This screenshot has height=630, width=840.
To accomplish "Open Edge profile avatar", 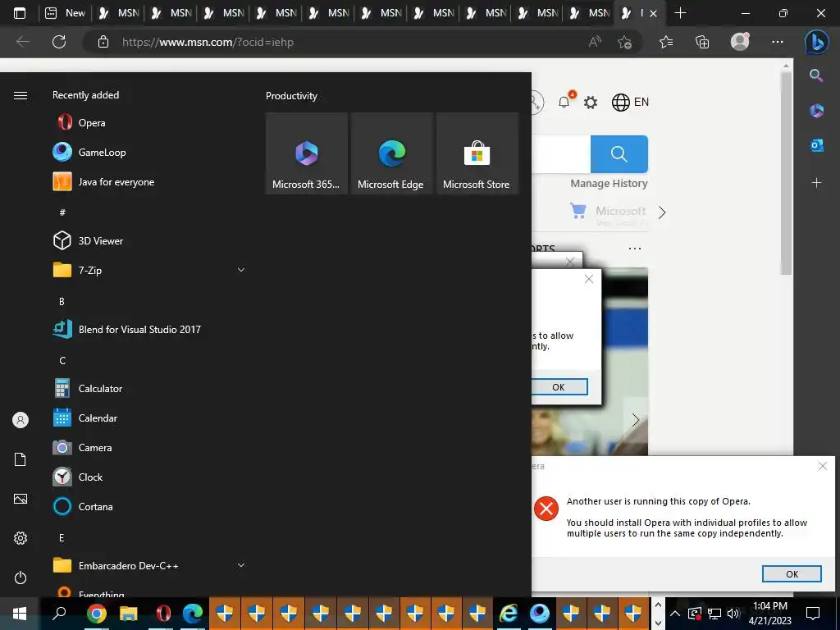I will point(740,42).
